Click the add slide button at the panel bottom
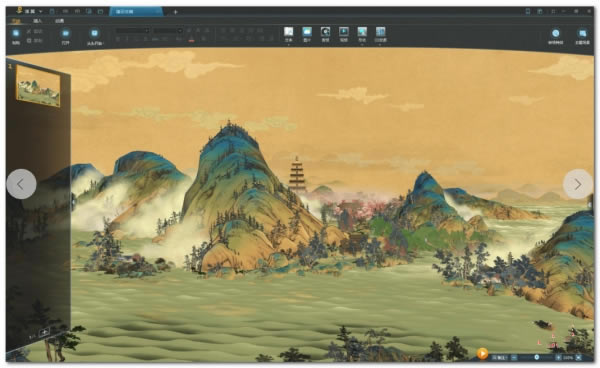600x368 pixels. [45, 332]
